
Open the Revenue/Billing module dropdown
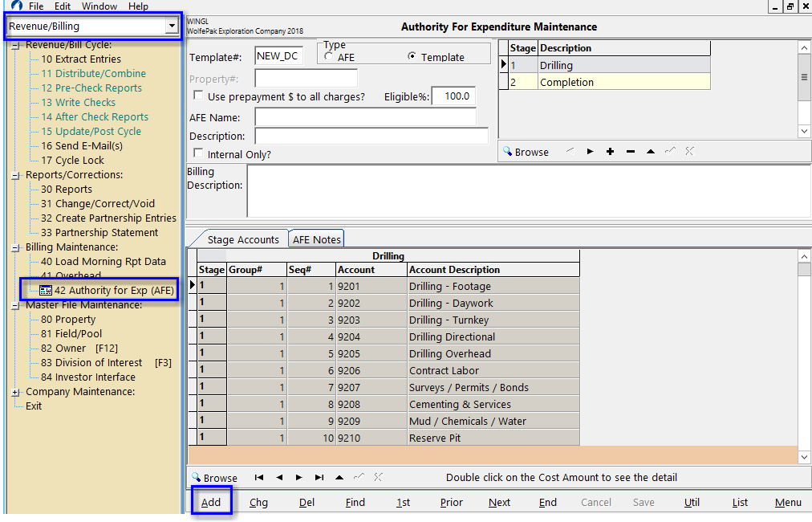click(x=171, y=25)
